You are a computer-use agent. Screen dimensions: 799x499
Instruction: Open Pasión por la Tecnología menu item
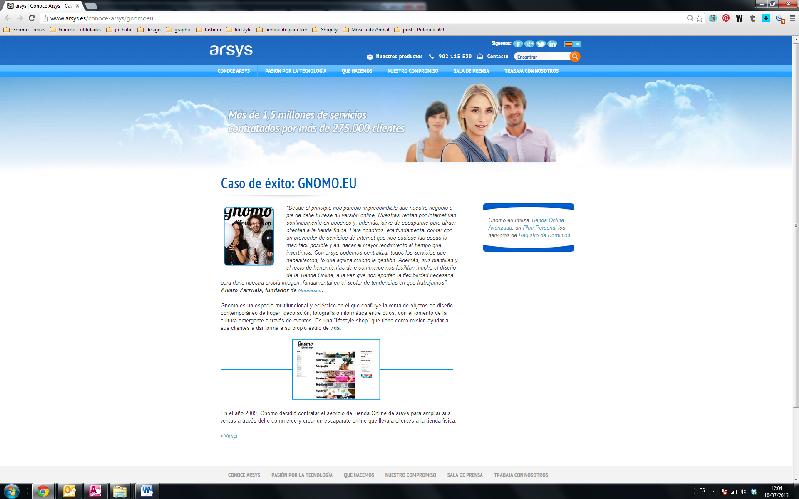[296, 71]
